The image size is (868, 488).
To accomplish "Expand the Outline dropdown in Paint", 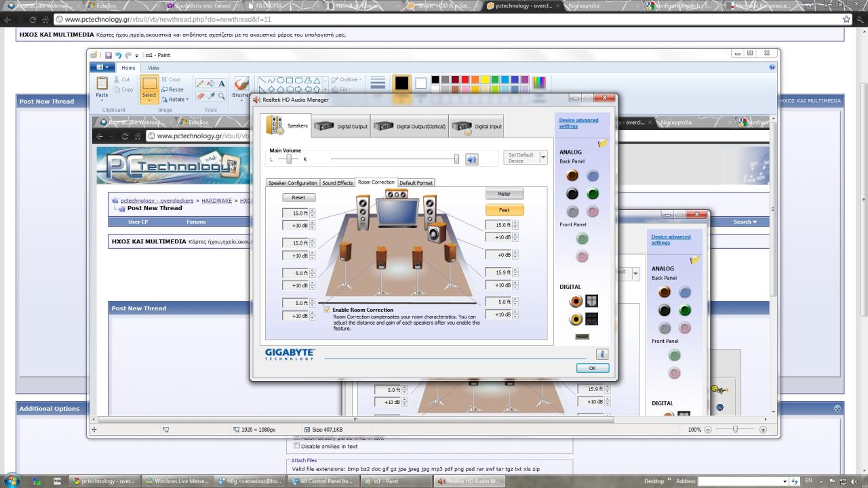I will point(360,80).
